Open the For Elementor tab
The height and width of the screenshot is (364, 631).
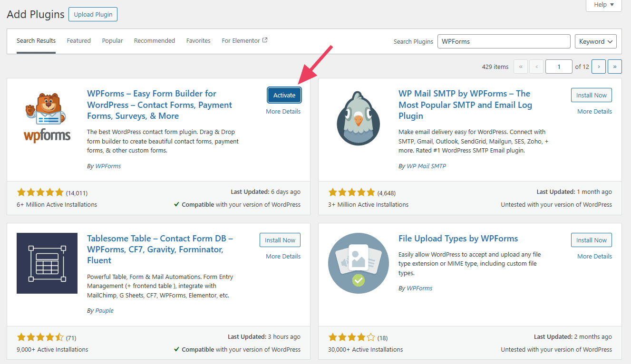244,41
